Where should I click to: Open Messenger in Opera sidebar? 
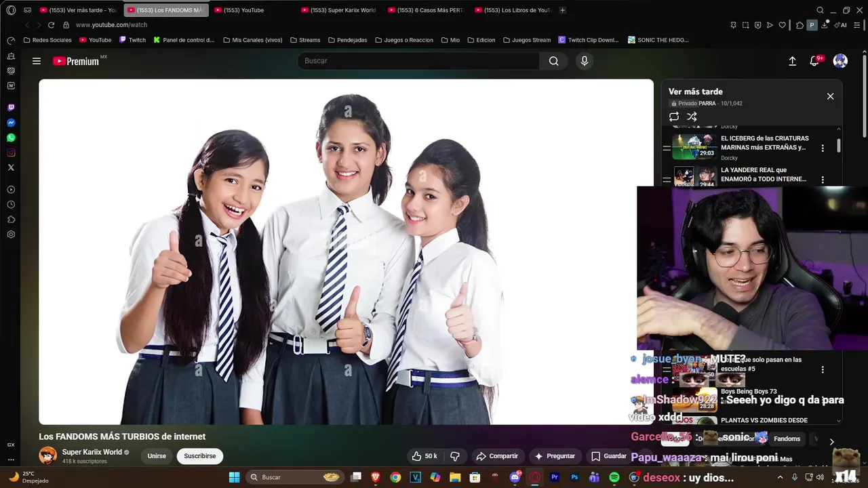coord(11,123)
